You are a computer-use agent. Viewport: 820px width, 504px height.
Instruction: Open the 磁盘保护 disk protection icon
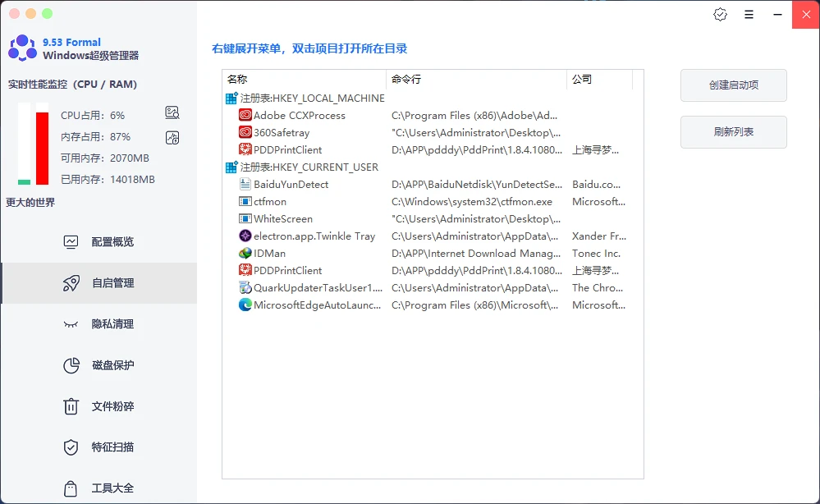pos(72,365)
